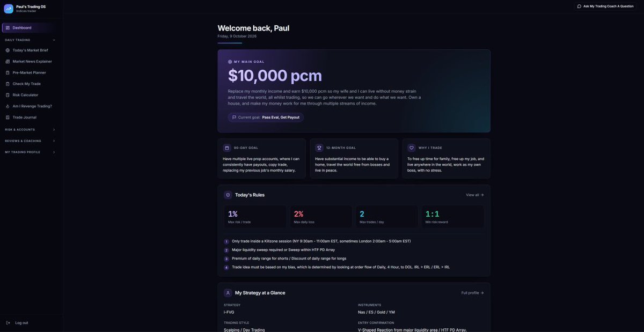This screenshot has height=332, width=644.
Task: Click the current goal flag icon
Action: [x=235, y=117]
